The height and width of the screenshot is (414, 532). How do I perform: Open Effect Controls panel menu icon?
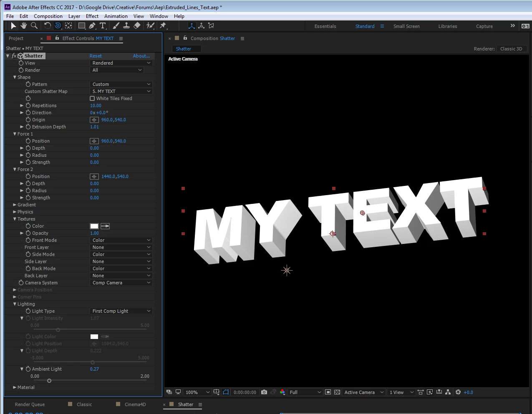point(121,38)
